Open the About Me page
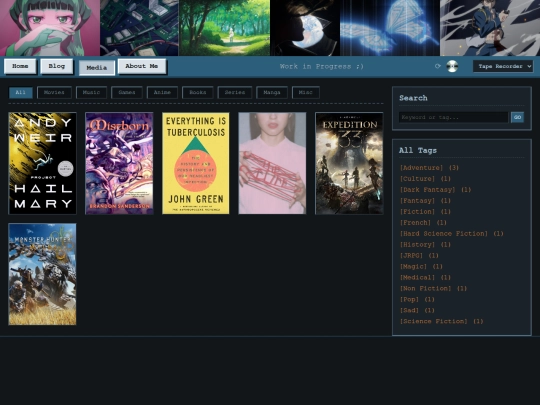540x405 pixels. pos(142,66)
